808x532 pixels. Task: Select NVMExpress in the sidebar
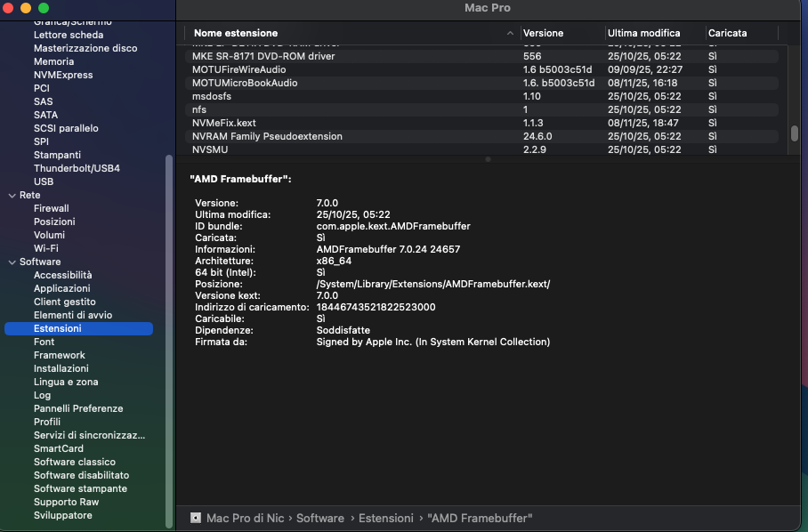(x=63, y=75)
